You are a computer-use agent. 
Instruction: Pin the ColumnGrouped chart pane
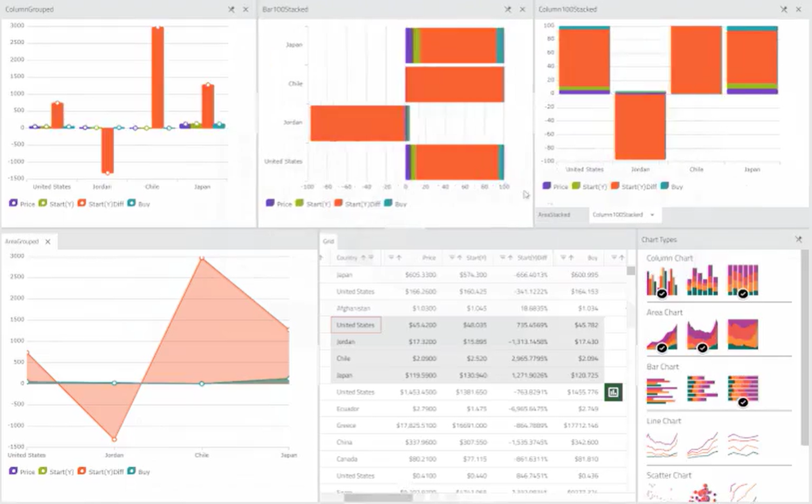(x=231, y=9)
